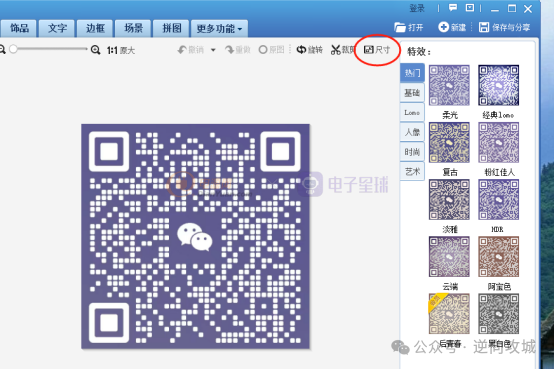Expand the 更多功能 dropdown menu
Screen dimensions: 554x369
click(219, 28)
